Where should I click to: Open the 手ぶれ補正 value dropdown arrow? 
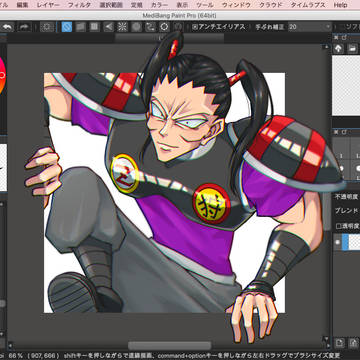tap(328, 27)
